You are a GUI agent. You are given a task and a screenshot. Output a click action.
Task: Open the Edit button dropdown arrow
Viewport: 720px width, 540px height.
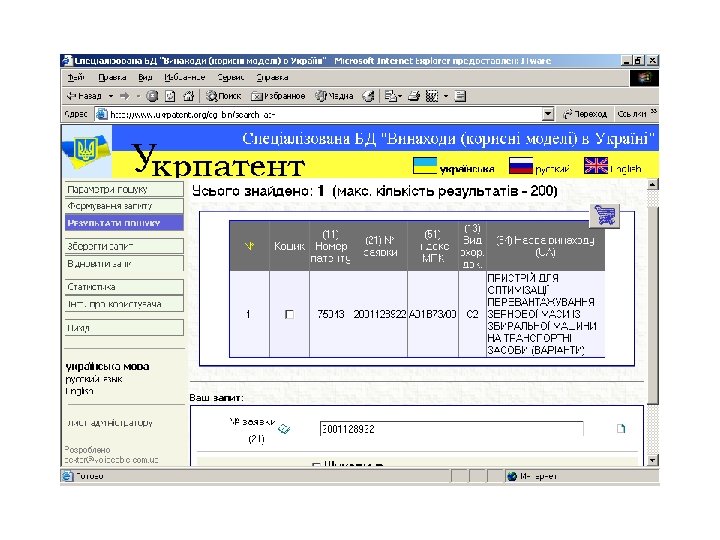(x=446, y=96)
